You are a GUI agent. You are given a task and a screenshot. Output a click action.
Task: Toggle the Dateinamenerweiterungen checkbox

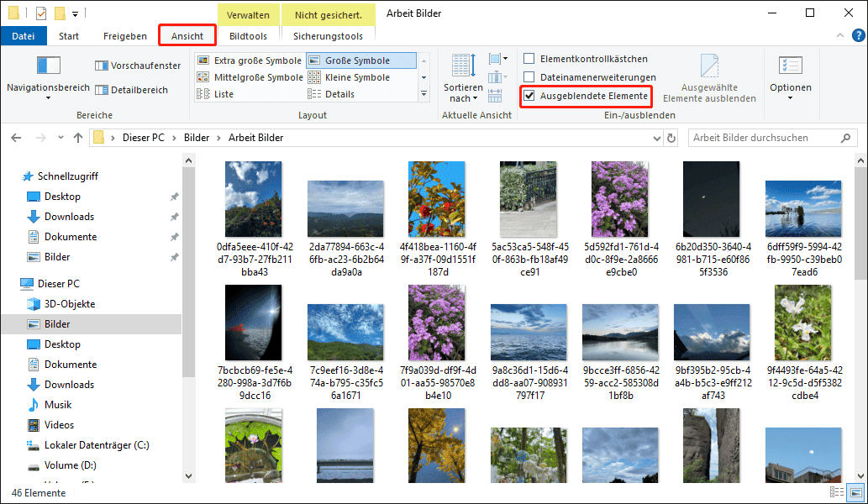click(529, 77)
